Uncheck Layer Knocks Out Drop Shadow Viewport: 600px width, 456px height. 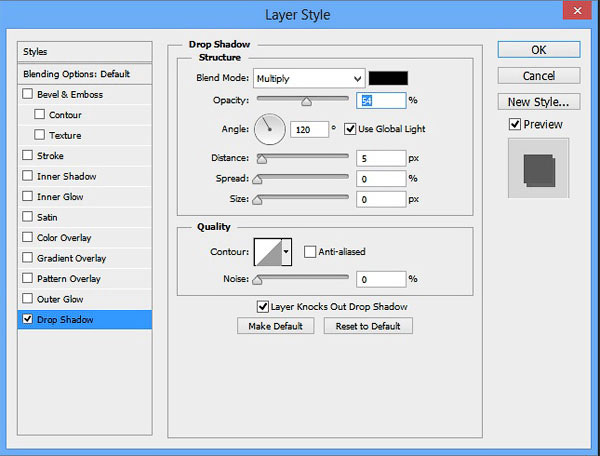(x=263, y=306)
